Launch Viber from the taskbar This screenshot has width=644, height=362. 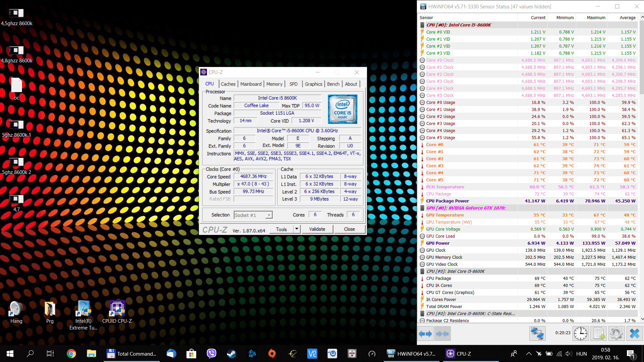211,354
